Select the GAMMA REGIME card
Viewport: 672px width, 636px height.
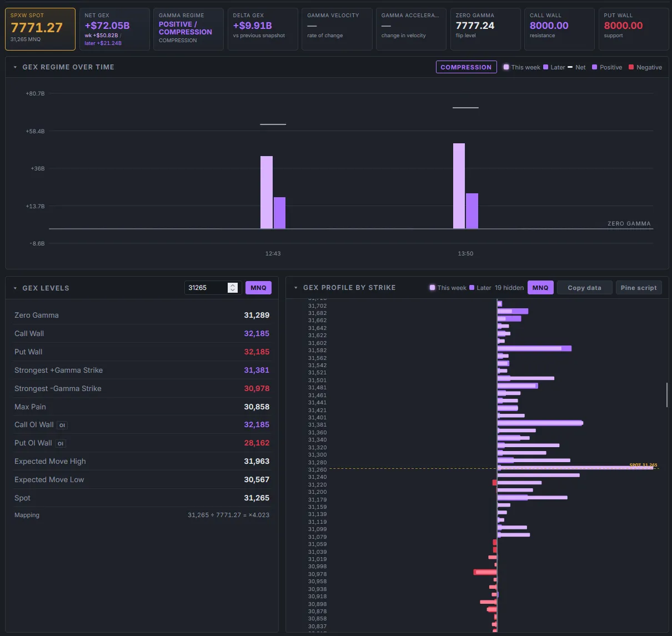click(188, 29)
